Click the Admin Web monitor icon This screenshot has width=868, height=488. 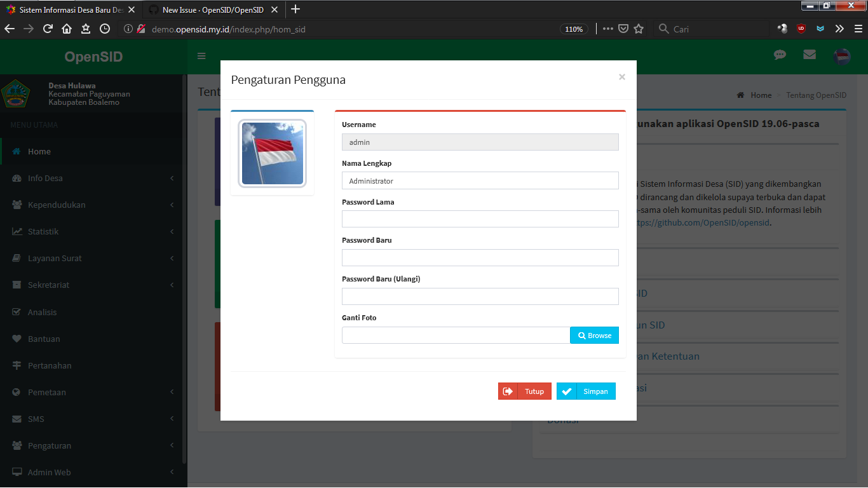tap(18, 472)
